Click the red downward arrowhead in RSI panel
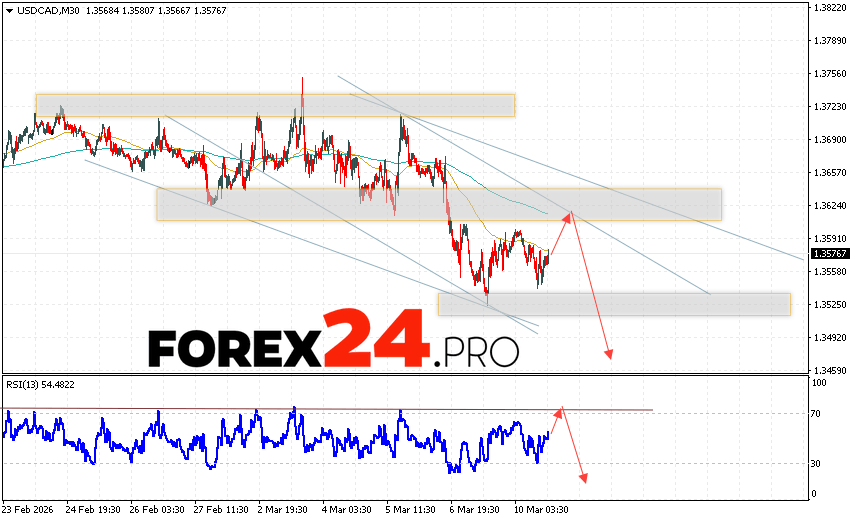The width and height of the screenshot is (854, 521). [583, 478]
